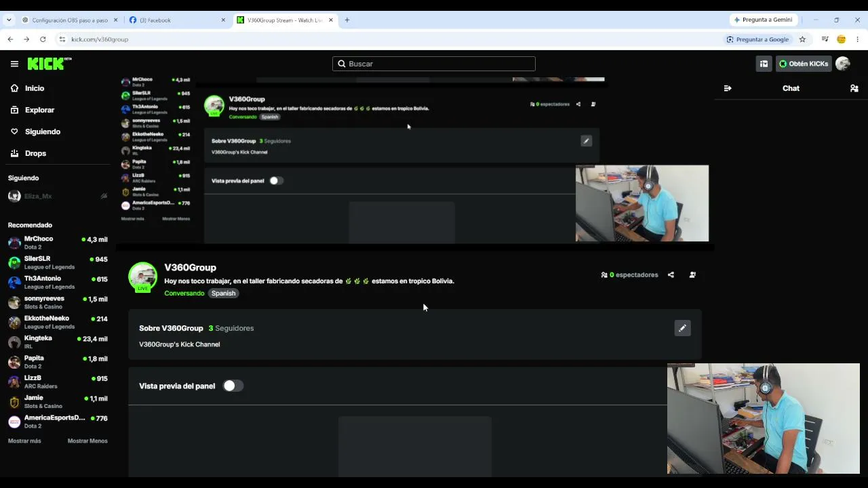Screen dimensions: 868x488
Task: Bookmark this page with the star icon
Action: (x=802, y=39)
